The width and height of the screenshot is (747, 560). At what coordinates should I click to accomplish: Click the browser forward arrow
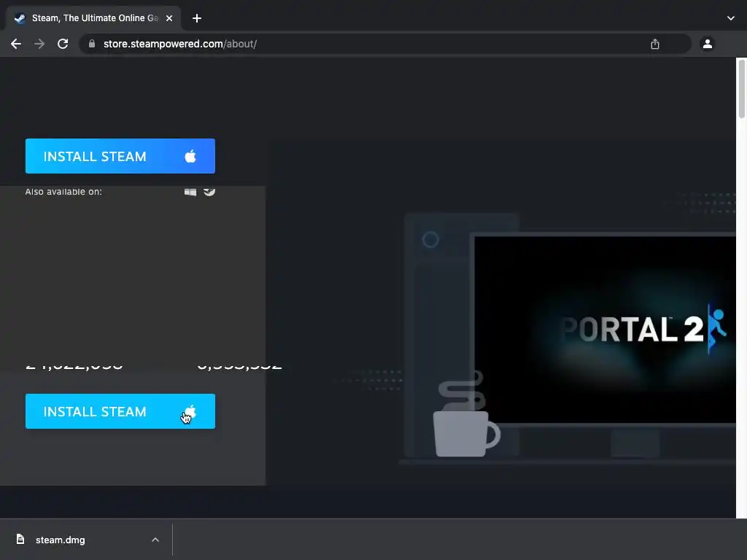point(39,44)
